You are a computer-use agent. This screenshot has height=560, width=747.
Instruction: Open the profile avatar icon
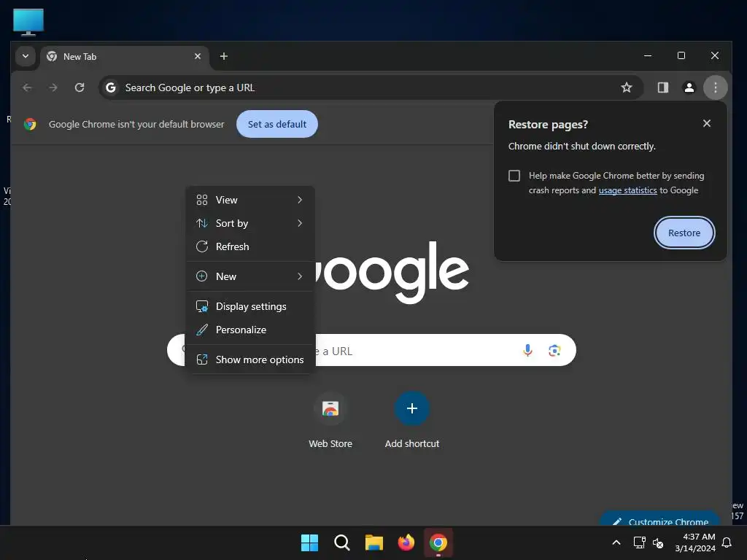tap(689, 87)
